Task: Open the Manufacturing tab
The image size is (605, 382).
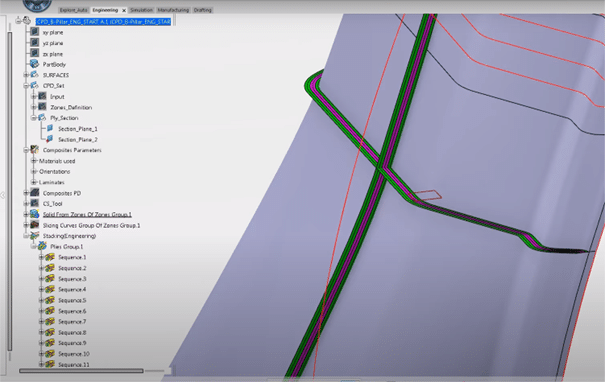Action: click(x=173, y=10)
